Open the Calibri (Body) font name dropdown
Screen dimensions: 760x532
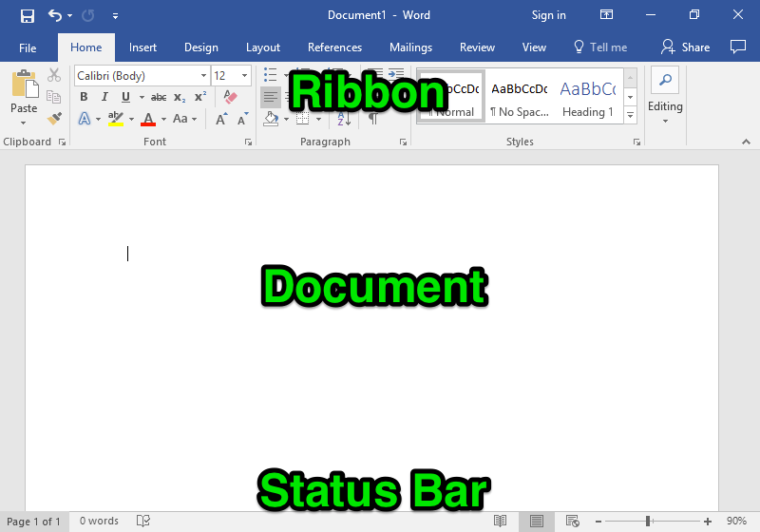[x=203, y=76]
